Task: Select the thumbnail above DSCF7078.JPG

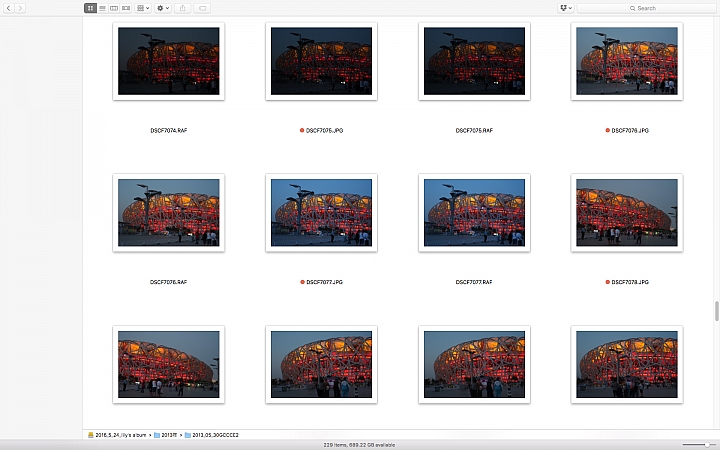Action: [627, 213]
